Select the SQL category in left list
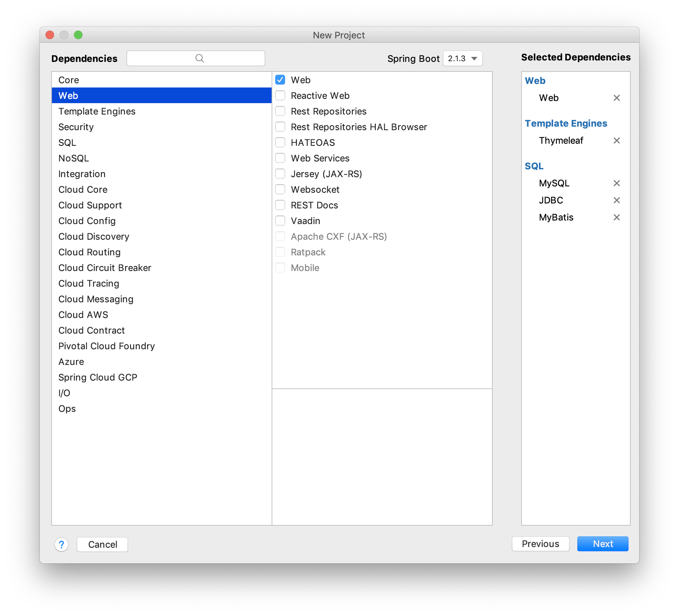The image size is (679, 616). tap(162, 143)
